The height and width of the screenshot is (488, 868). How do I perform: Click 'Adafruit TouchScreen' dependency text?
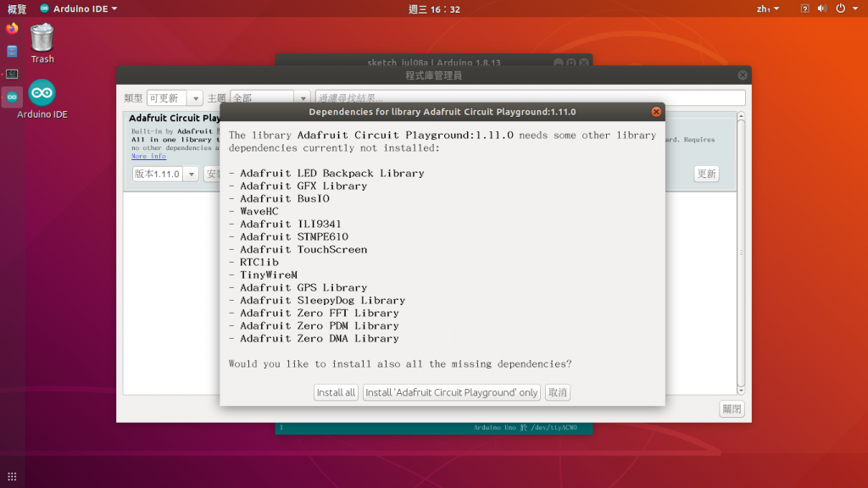click(x=303, y=250)
